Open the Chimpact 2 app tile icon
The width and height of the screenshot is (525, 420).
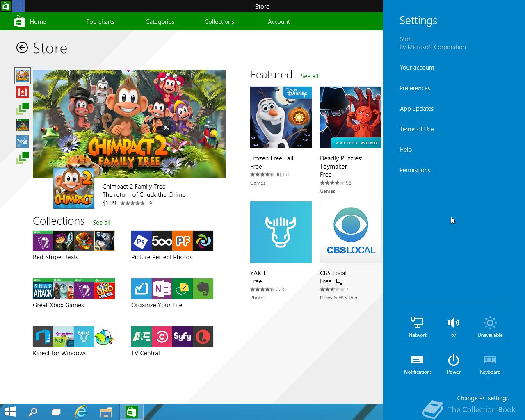point(74,188)
